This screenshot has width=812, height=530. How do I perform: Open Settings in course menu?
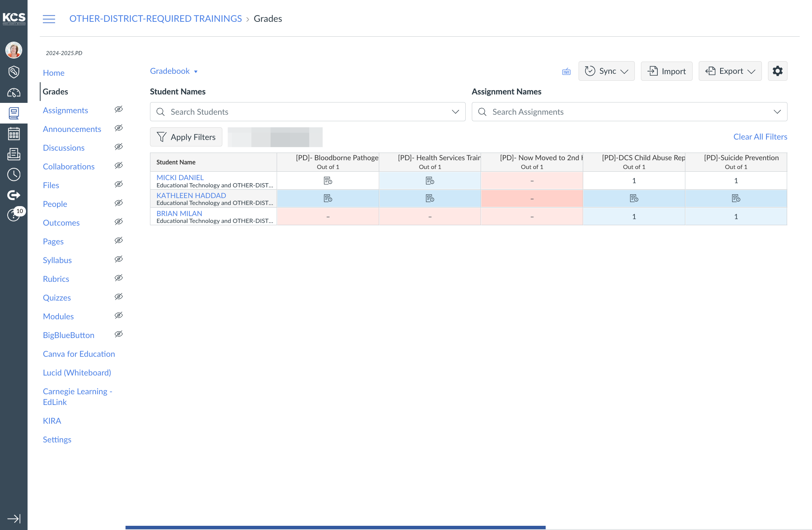point(57,439)
